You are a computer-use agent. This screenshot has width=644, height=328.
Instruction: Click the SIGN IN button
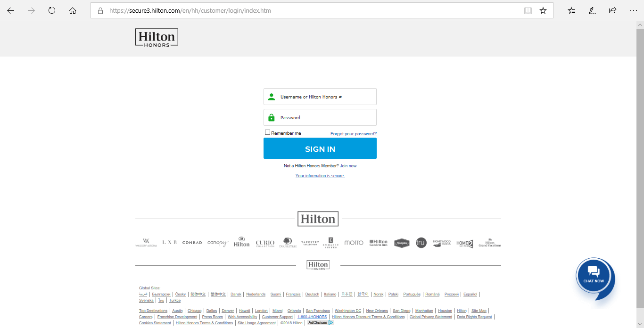(320, 148)
